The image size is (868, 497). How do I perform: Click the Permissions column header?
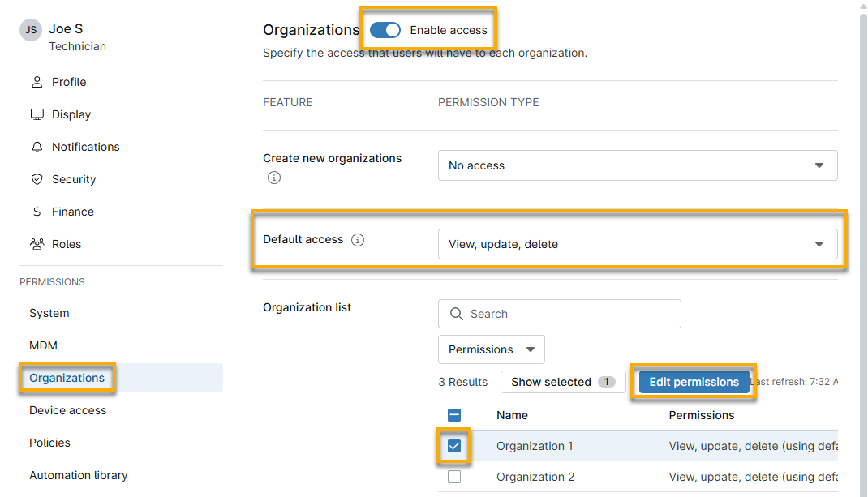[702, 415]
